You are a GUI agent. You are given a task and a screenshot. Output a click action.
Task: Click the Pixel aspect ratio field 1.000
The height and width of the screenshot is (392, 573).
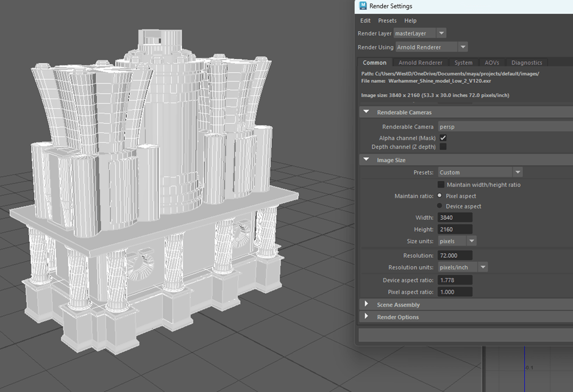(455, 292)
